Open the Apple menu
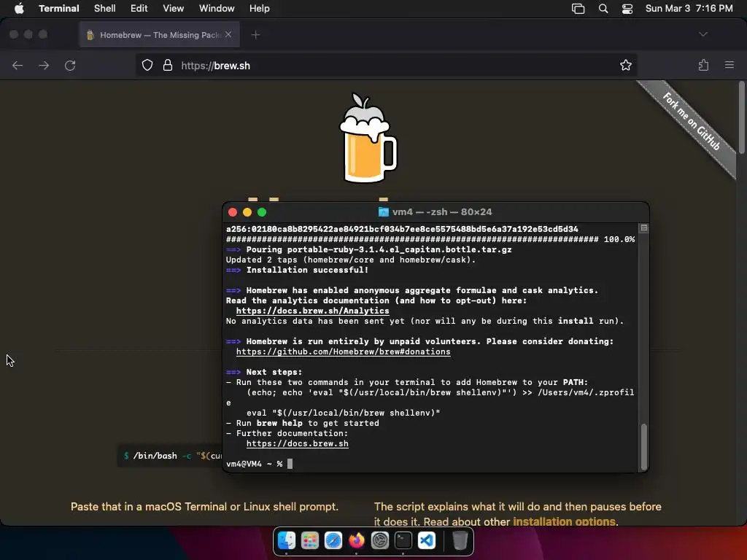The height and width of the screenshot is (560, 747). tap(19, 9)
